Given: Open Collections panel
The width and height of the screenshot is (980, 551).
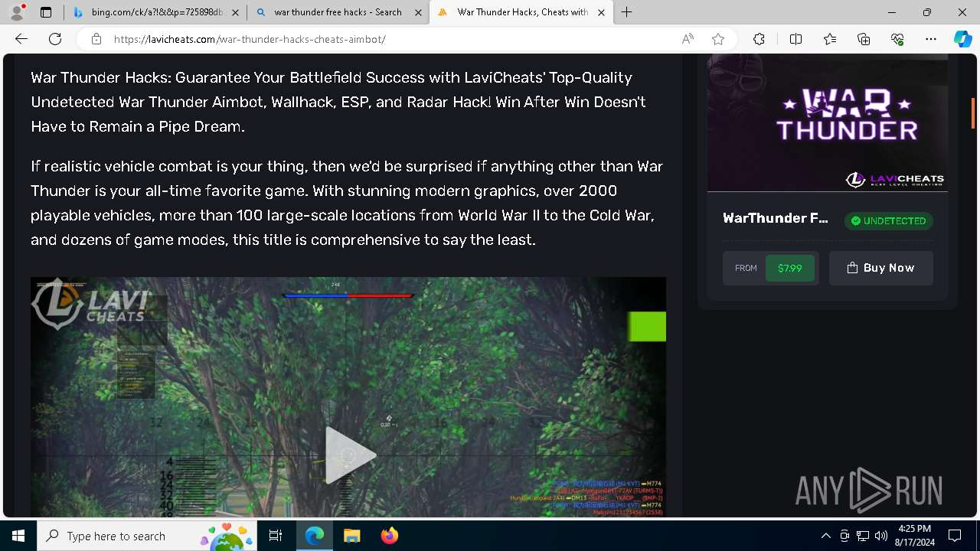Looking at the screenshot, I should (864, 39).
